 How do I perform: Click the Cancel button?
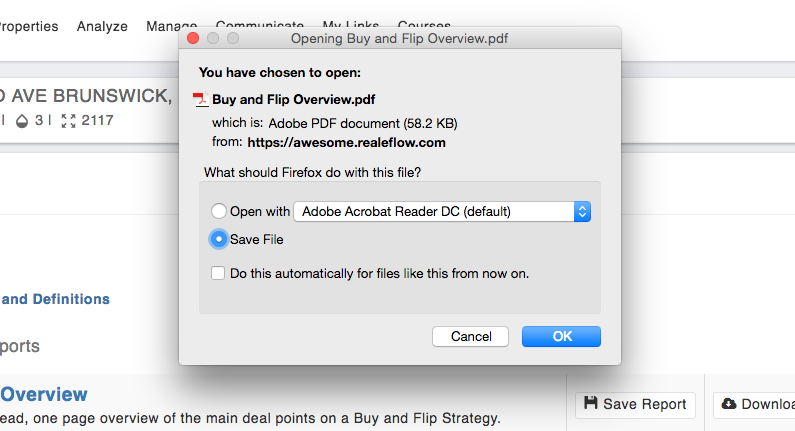click(x=471, y=337)
